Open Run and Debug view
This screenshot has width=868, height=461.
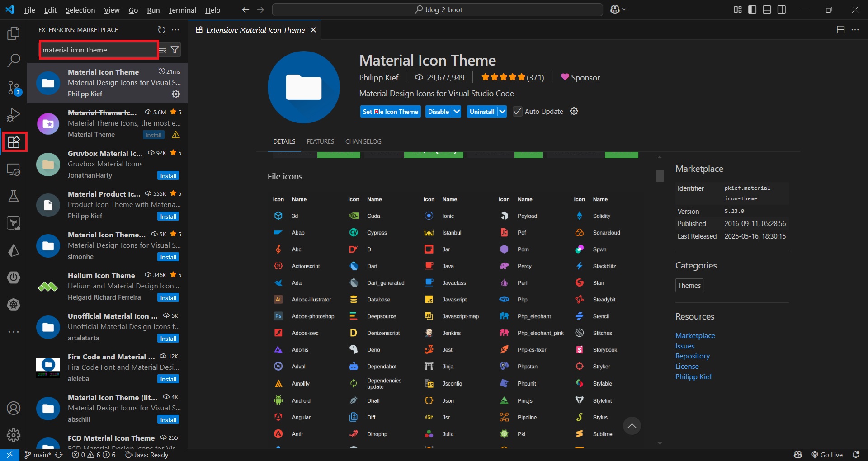click(14, 115)
